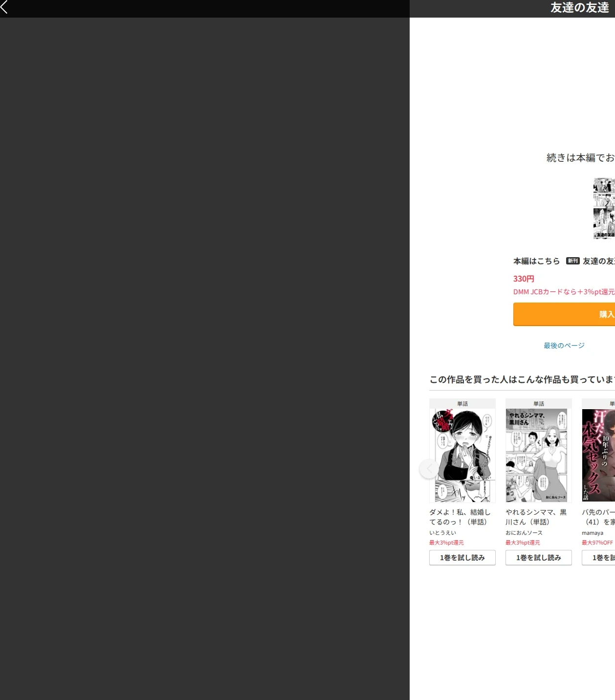Open the やれるシンママ、黒川さん cover image
The width and height of the screenshot is (615, 700).
pyautogui.click(x=539, y=456)
